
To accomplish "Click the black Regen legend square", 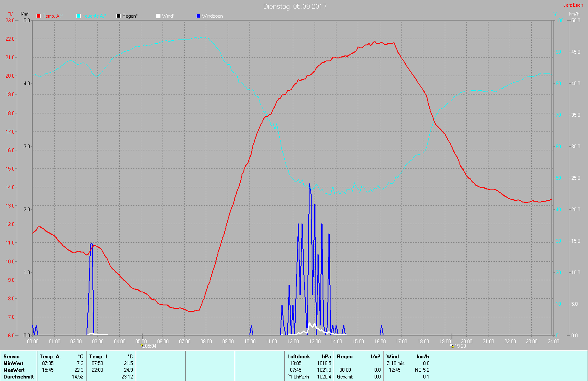I will pyautogui.click(x=118, y=16).
